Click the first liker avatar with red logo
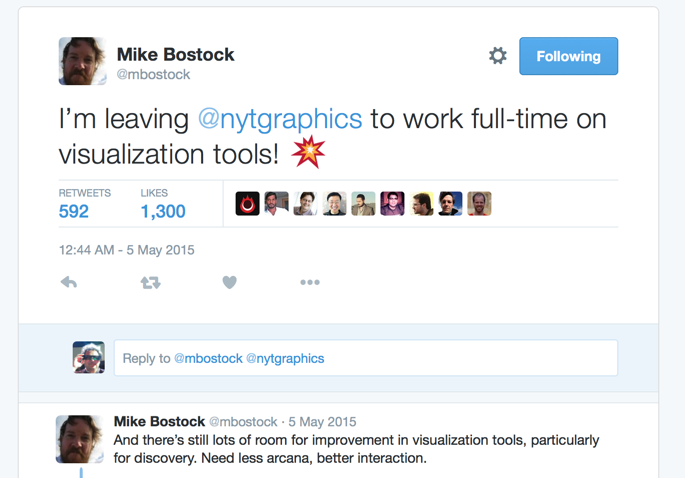The image size is (685, 478). [x=248, y=204]
